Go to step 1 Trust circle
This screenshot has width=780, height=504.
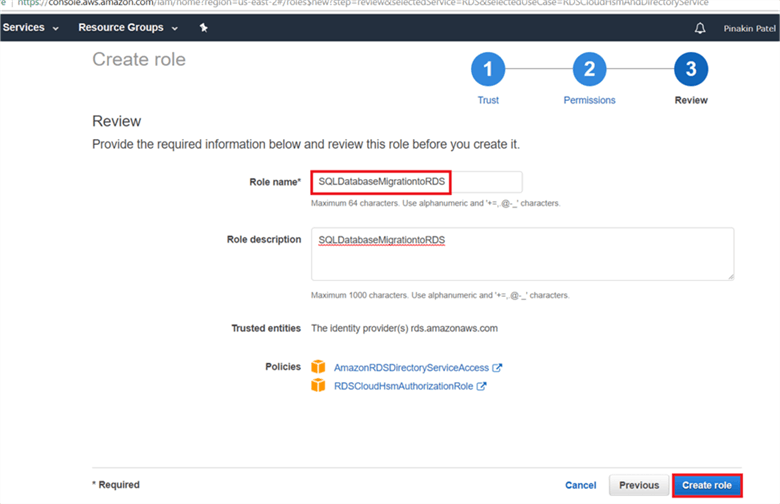(488, 69)
